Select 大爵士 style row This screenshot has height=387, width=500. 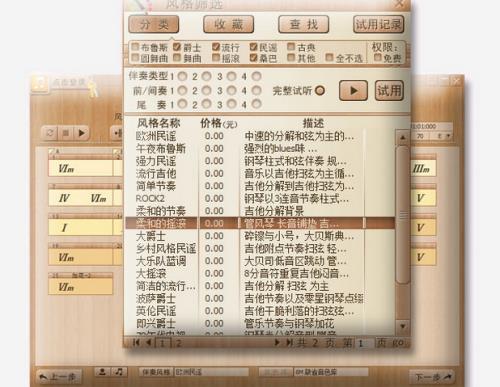(x=260, y=236)
